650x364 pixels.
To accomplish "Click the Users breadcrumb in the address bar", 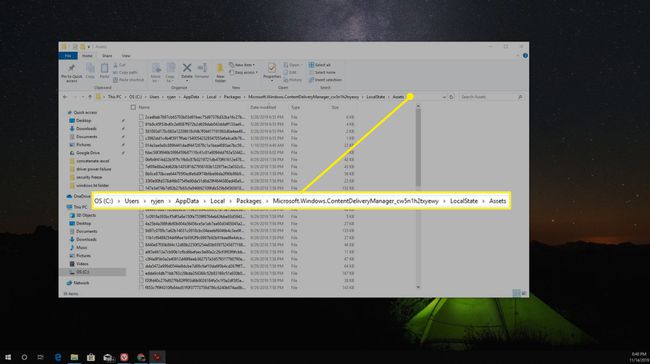I will click(x=154, y=97).
